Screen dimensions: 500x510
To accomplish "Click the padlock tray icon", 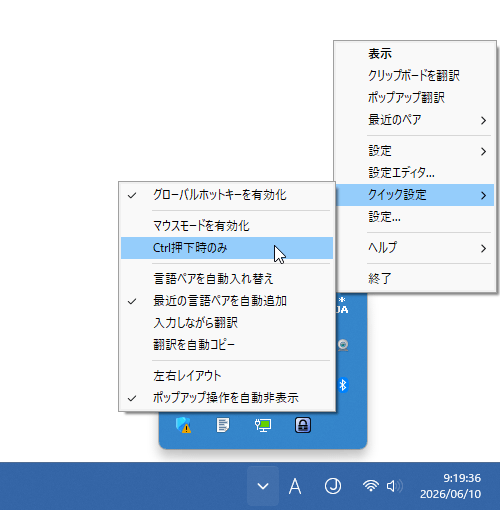I will click(x=303, y=425).
